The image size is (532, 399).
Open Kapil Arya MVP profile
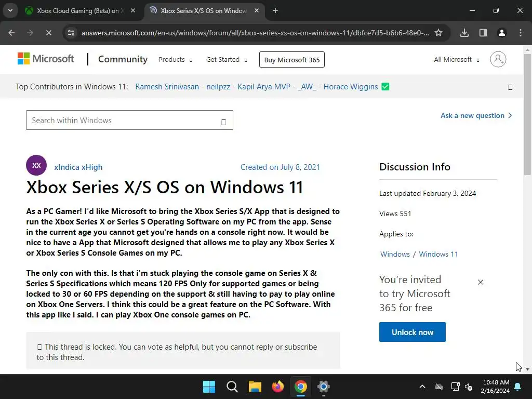click(x=264, y=87)
